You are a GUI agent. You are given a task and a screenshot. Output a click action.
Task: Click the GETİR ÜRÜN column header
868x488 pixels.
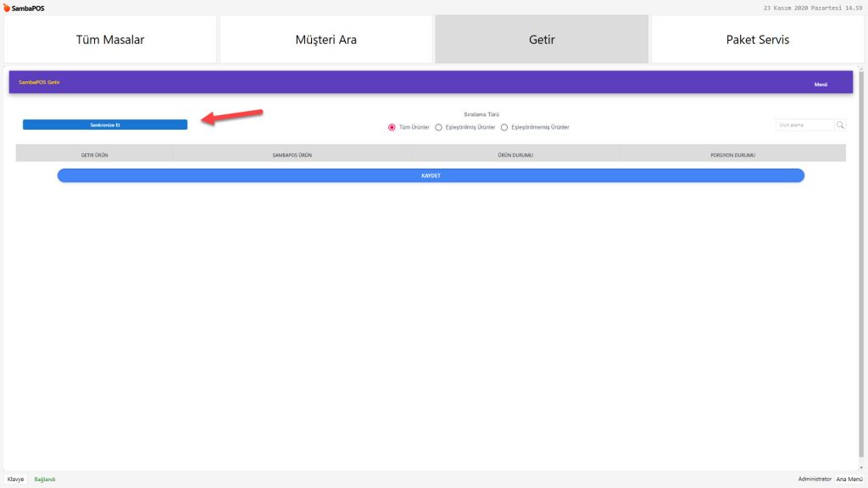[x=94, y=156]
